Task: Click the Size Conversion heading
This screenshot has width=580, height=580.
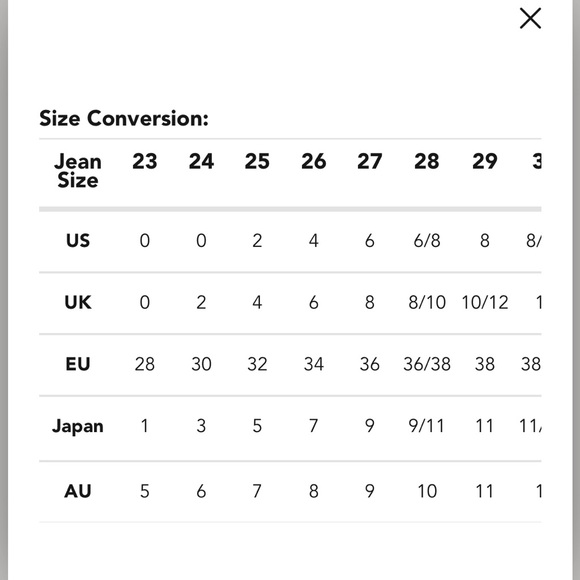Action: pos(124,119)
